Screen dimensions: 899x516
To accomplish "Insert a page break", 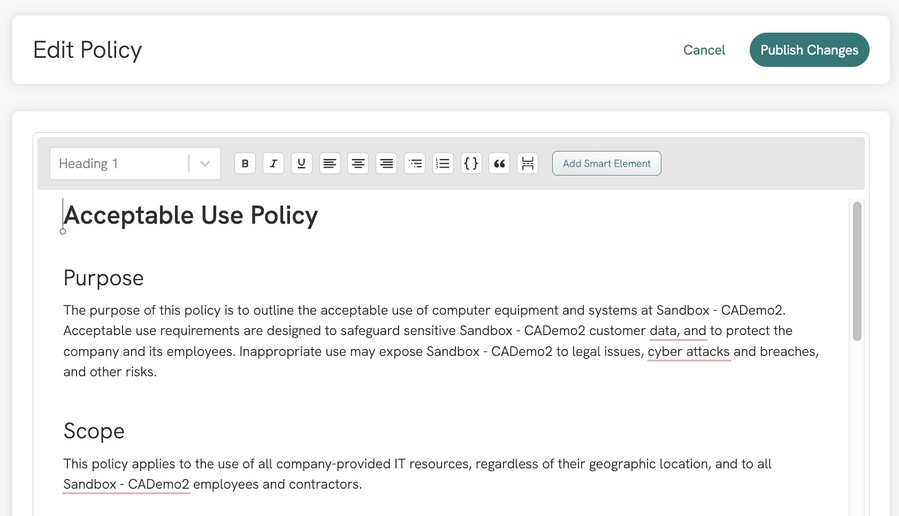I will (527, 163).
